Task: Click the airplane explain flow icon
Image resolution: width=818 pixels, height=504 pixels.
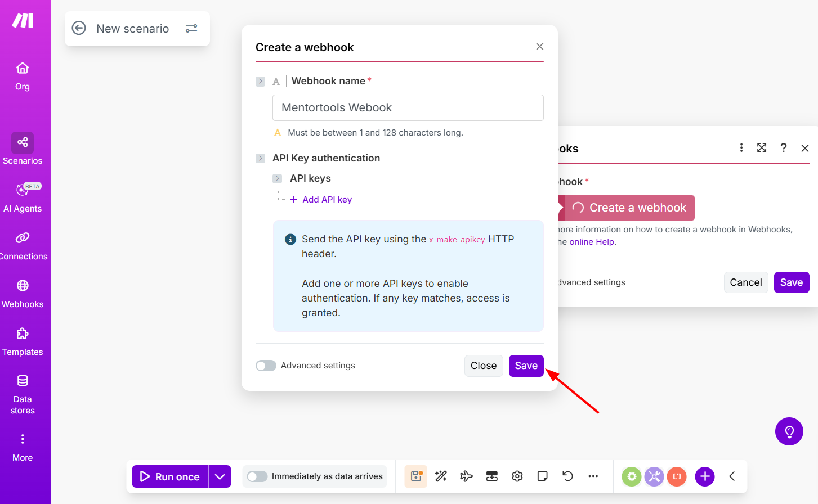Action: click(x=466, y=476)
